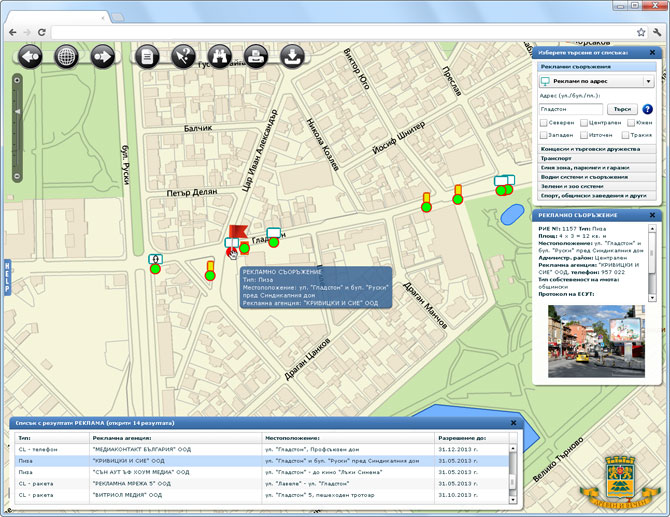Click the details panel scrollbar up arrow

pos(652,229)
